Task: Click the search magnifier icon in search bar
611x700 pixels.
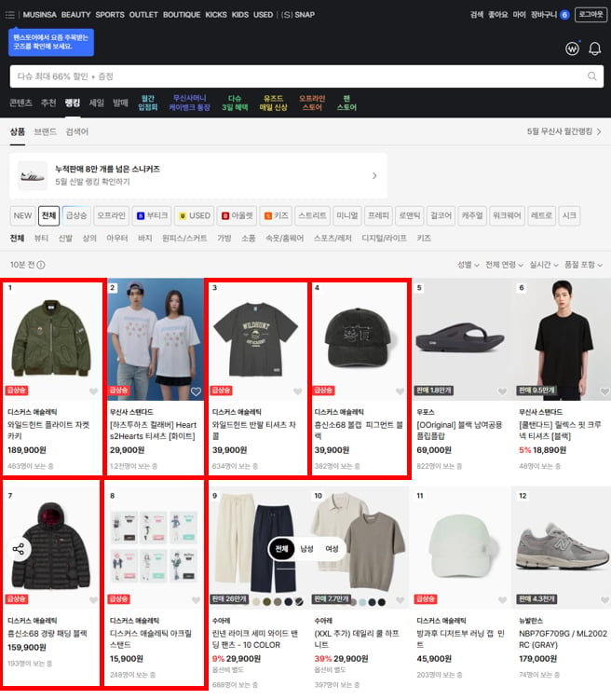Action: tap(591, 76)
